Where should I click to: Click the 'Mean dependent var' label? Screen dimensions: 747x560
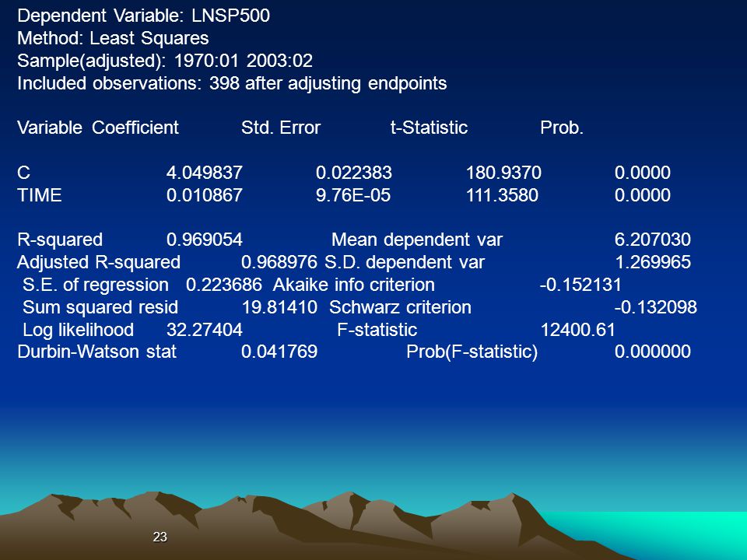[x=417, y=240]
